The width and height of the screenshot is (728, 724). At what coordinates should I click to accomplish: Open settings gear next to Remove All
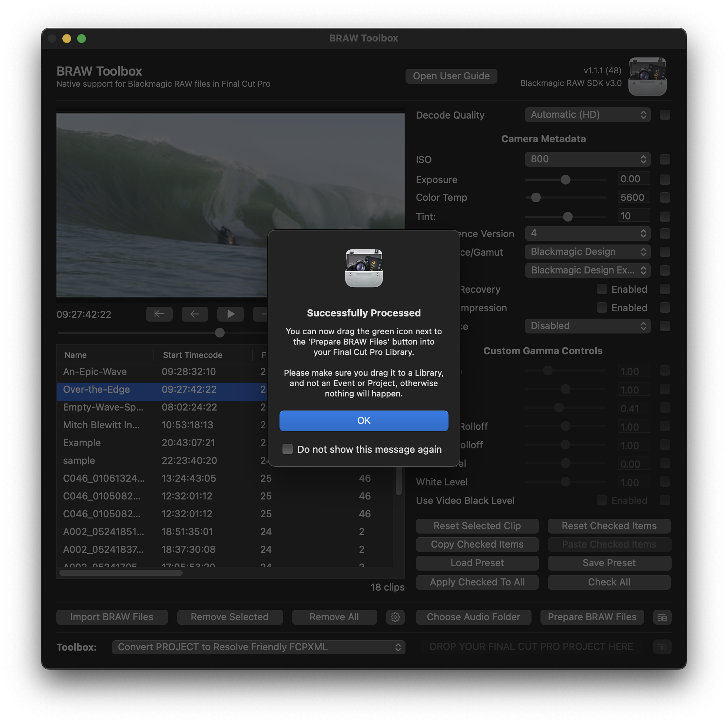pos(395,617)
